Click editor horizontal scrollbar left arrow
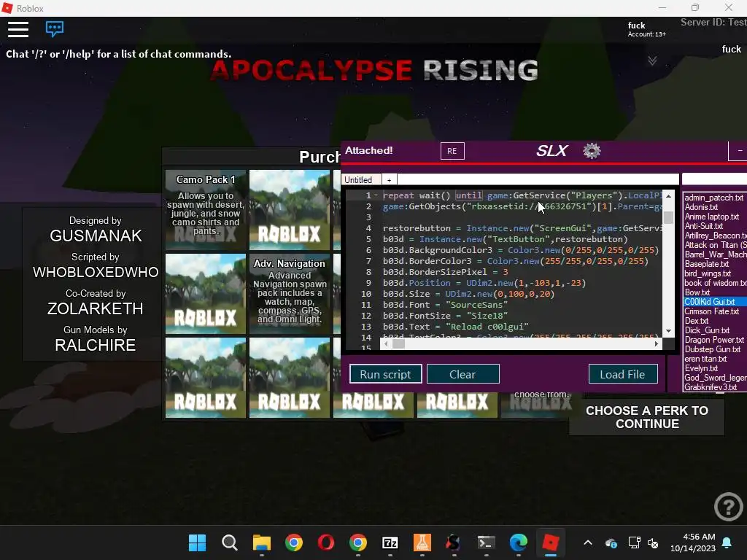The width and height of the screenshot is (747, 560). tap(387, 344)
